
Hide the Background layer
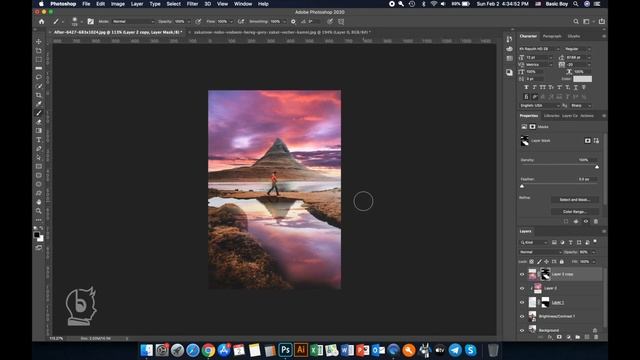coord(522,330)
